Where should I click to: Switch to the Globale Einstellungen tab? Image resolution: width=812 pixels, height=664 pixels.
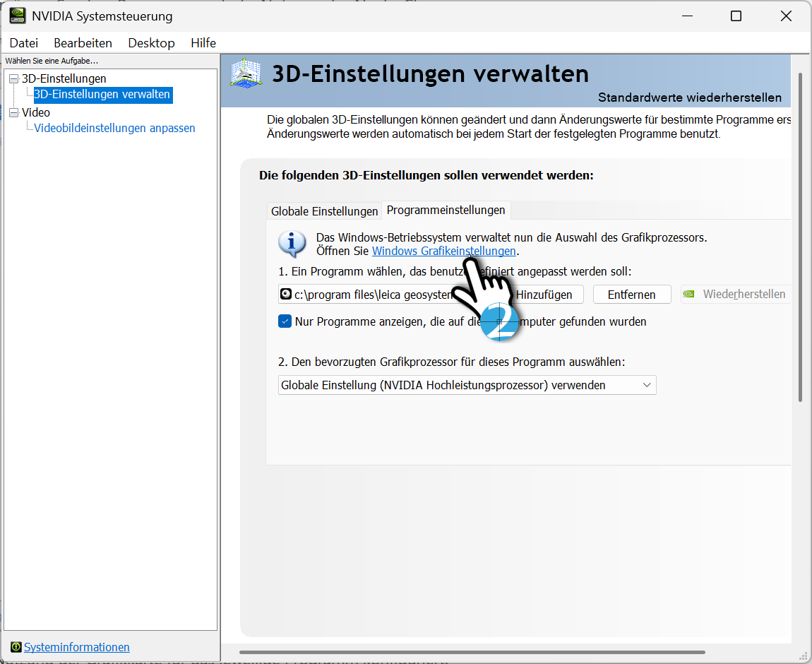click(x=324, y=211)
